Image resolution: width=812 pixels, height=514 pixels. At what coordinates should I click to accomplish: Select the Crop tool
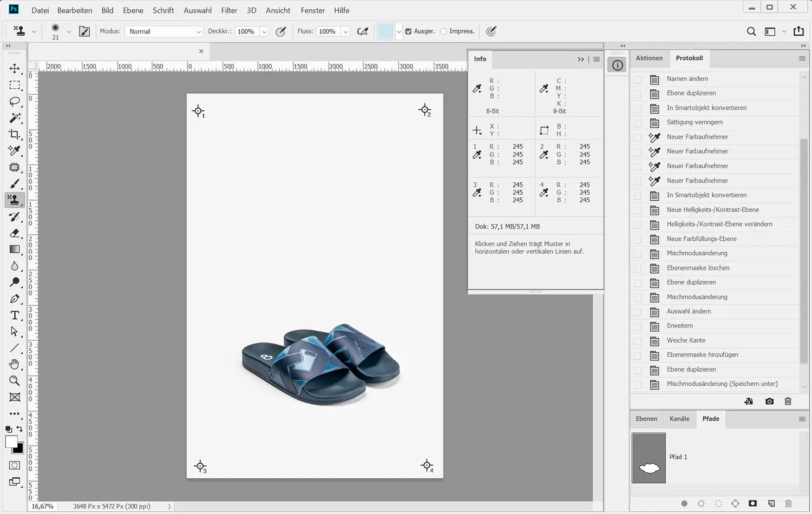point(15,134)
